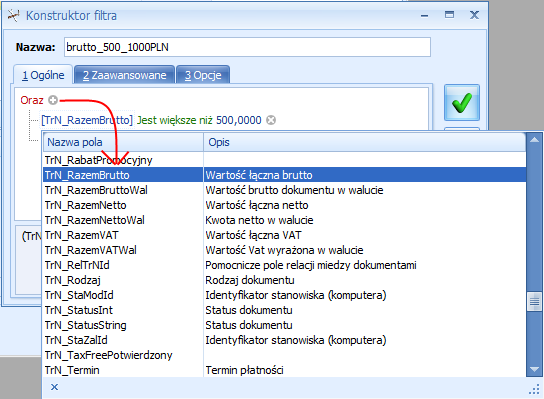Select the TrN_StaZalId field
This screenshot has height=399, width=544.
click(x=76, y=340)
